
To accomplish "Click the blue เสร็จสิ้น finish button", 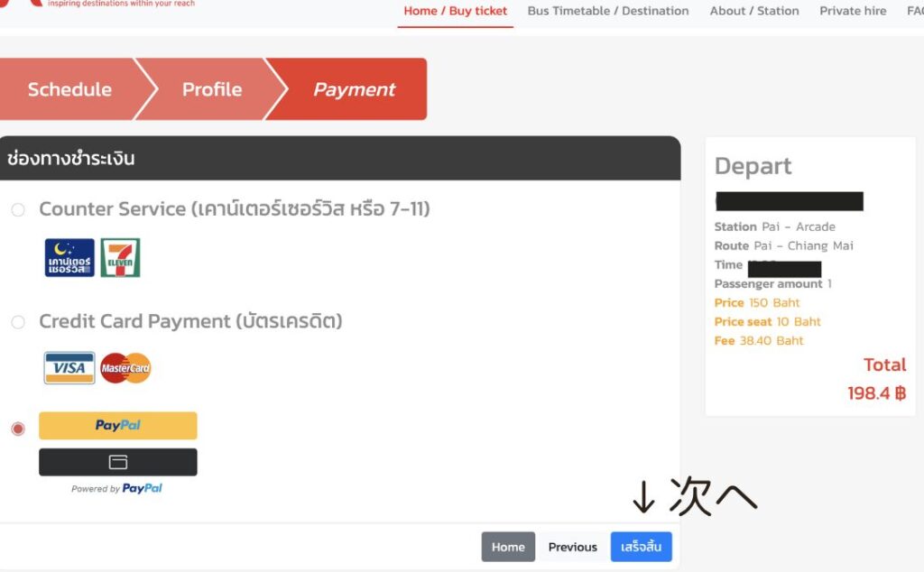I will [x=641, y=547].
